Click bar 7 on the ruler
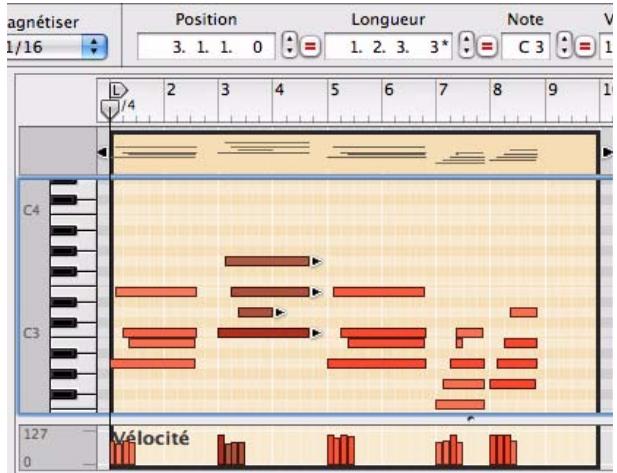Screen dimensions: 617x473 pyautogui.click(x=443, y=90)
